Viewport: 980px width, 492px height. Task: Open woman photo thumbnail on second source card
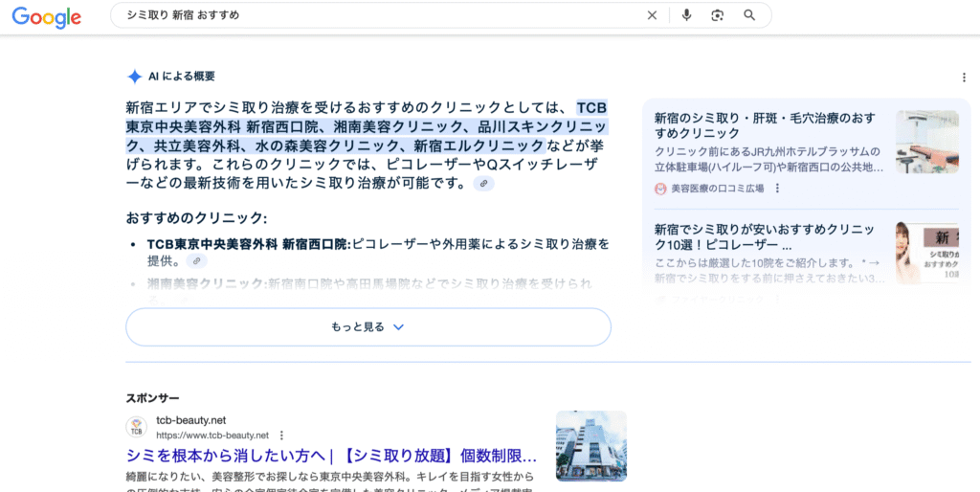[926, 253]
